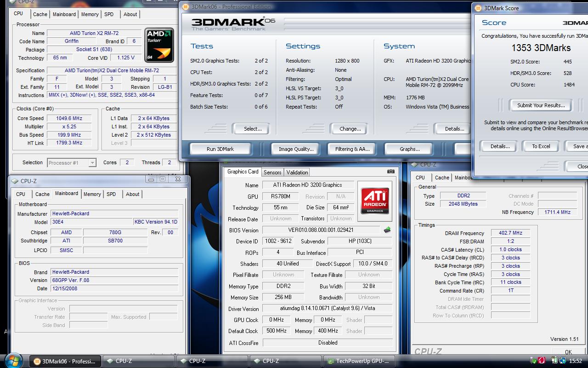Viewport: 588px width, 368px height.
Task: Click the HT Link value 1799.3 MHz
Action: [x=69, y=143]
